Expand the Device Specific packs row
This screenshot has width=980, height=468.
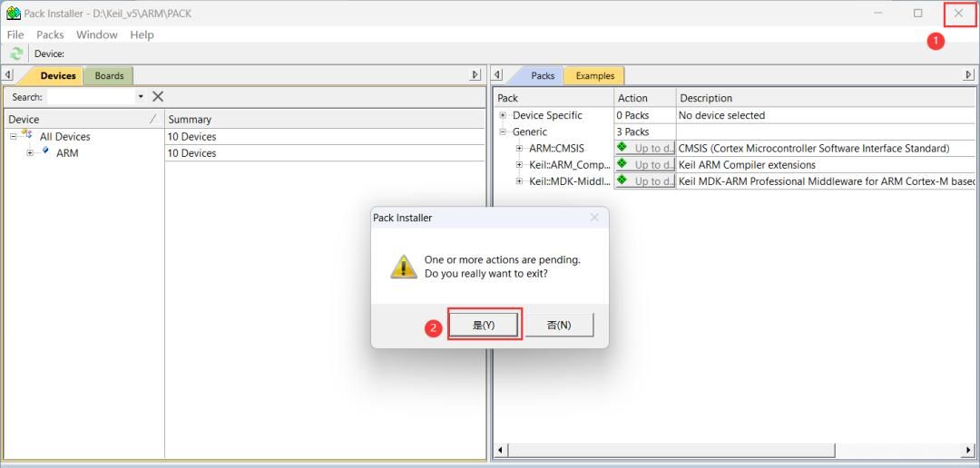pos(503,115)
